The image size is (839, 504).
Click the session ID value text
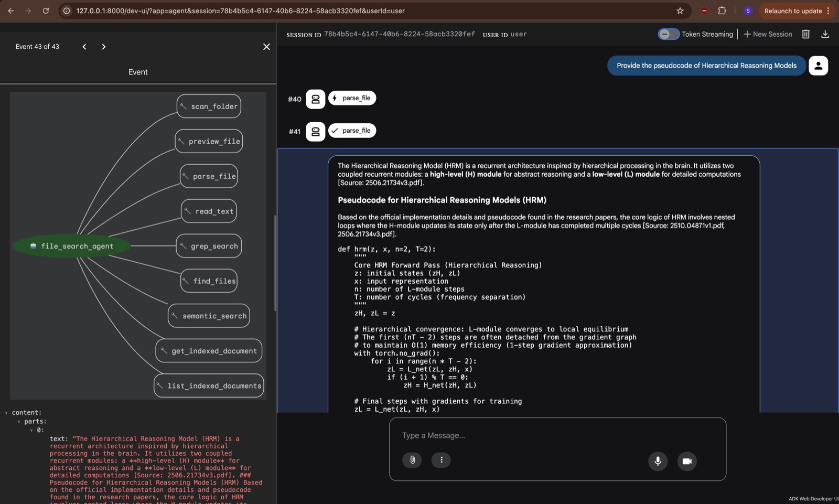[399, 34]
